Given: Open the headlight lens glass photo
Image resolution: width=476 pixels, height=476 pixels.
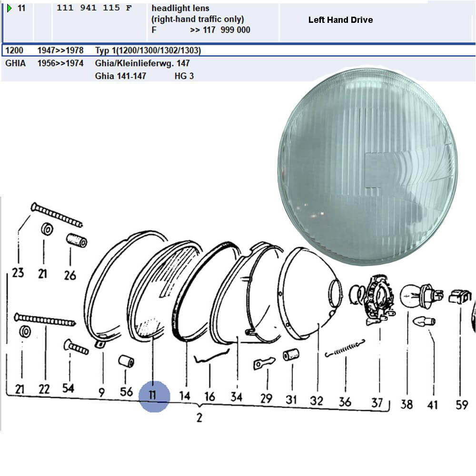Looking at the screenshot, I should 367,167.
